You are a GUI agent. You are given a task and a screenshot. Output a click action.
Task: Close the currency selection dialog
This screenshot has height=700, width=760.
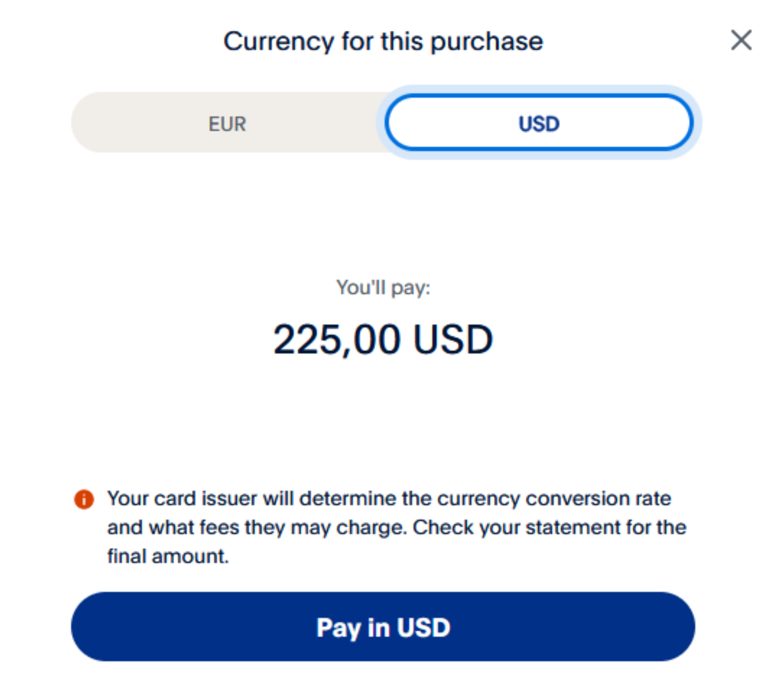[740, 40]
